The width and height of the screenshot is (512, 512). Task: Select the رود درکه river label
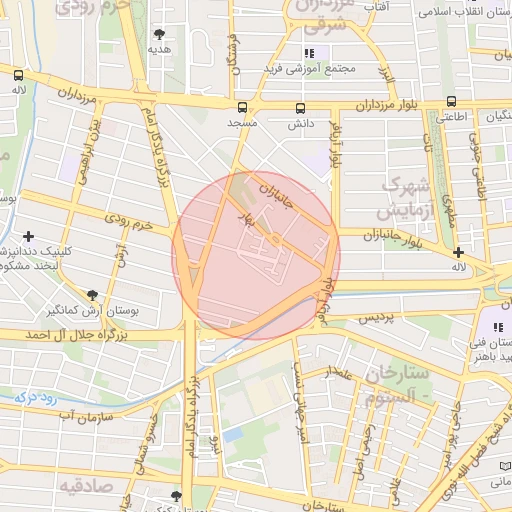[x=35, y=398]
